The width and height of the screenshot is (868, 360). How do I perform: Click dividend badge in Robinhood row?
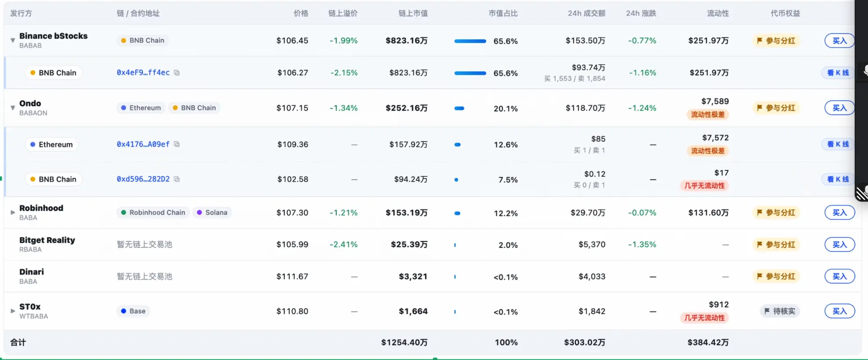tap(776, 213)
